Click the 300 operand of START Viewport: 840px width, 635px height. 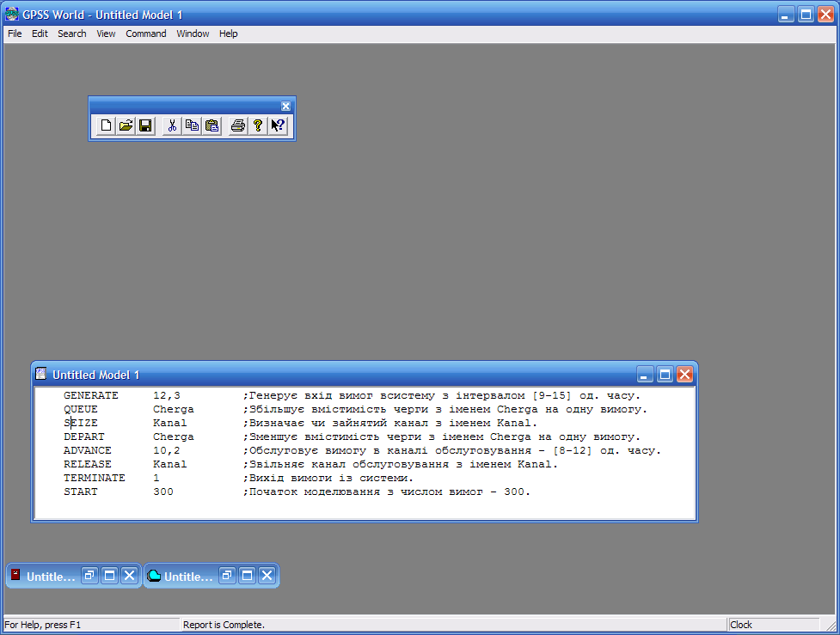[x=162, y=492]
